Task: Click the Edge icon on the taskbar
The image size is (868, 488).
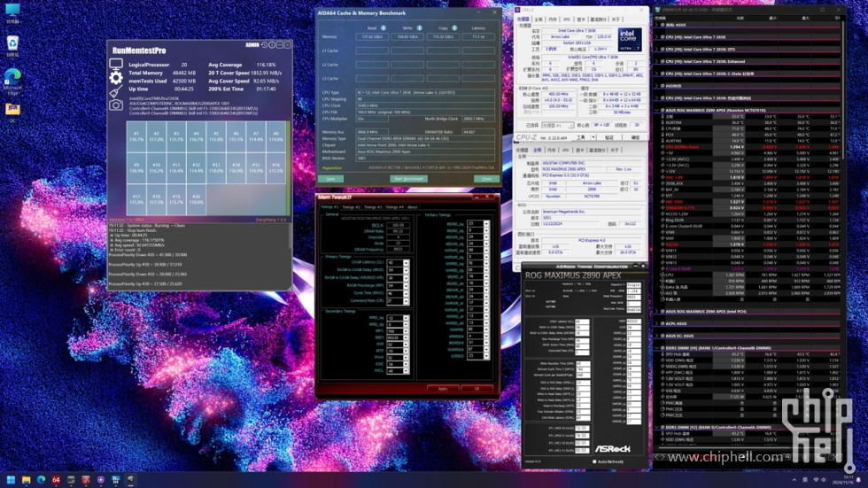Action: click(x=41, y=480)
